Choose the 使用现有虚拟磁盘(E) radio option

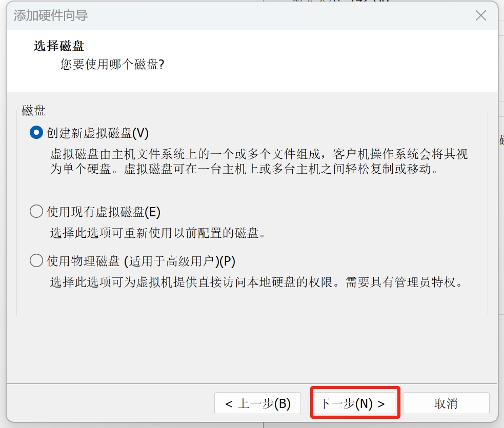[x=36, y=211]
